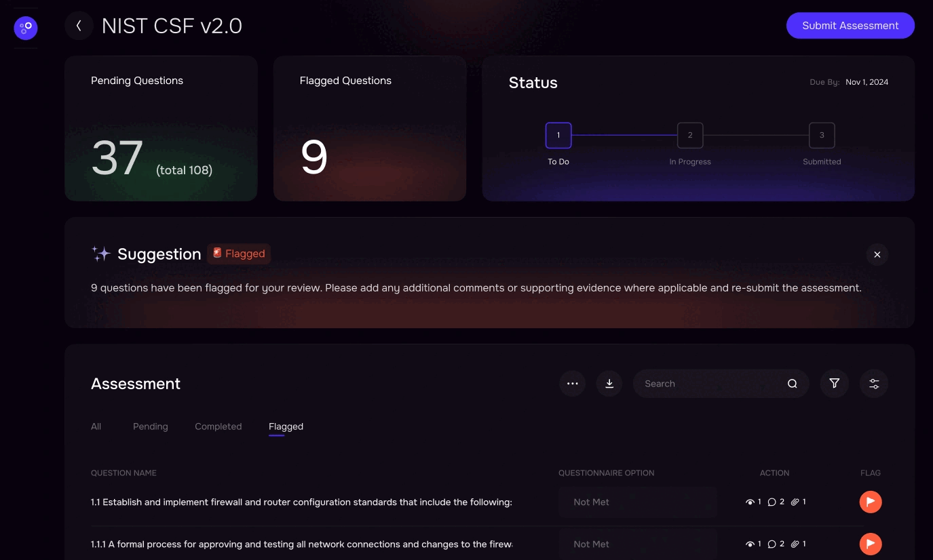Click the NIST CSF v2.0 title

tap(172, 26)
